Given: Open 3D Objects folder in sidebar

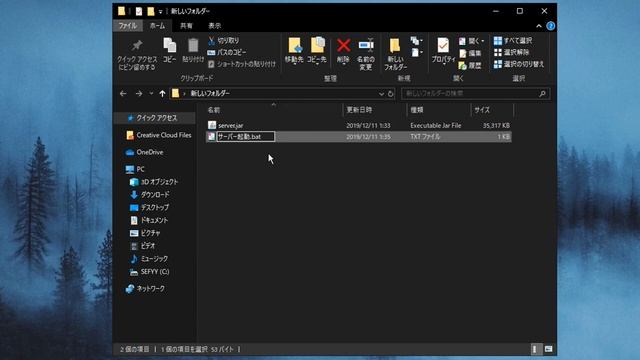Looking at the screenshot, I should coord(153,182).
